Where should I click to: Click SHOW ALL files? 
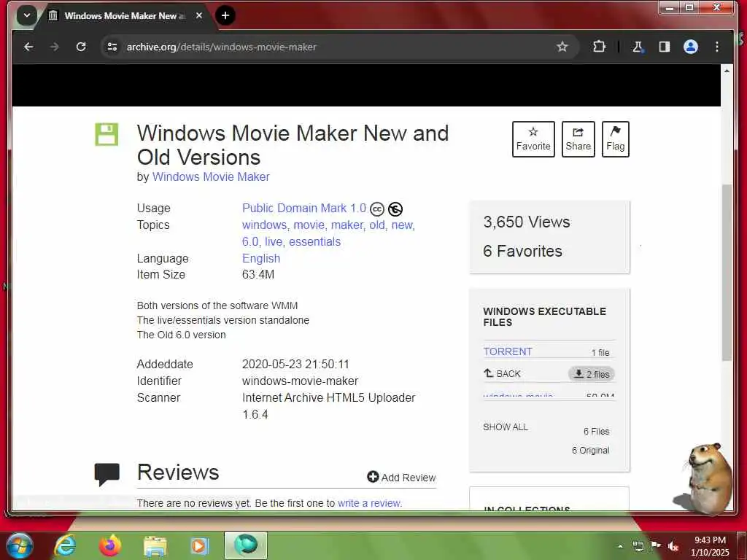pos(506,427)
